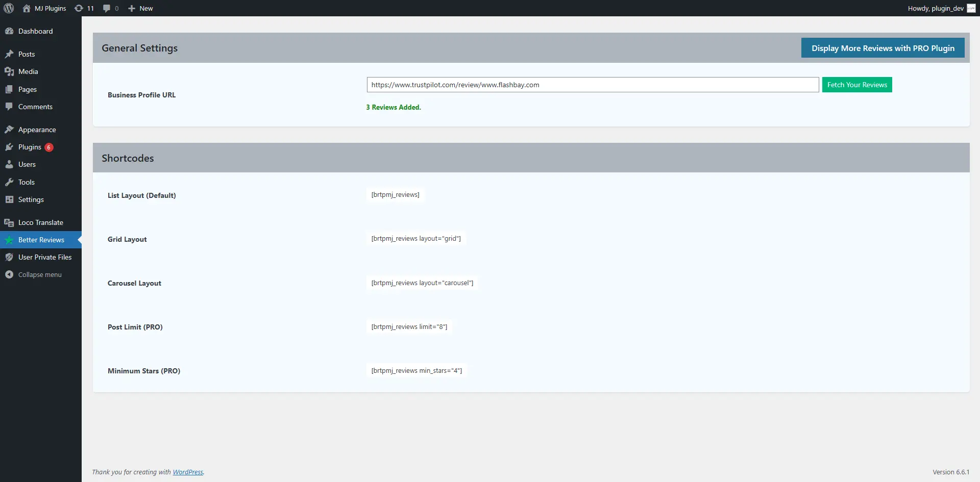Click into the Business Profile URL field
This screenshot has width=980, height=482.
pyautogui.click(x=593, y=85)
